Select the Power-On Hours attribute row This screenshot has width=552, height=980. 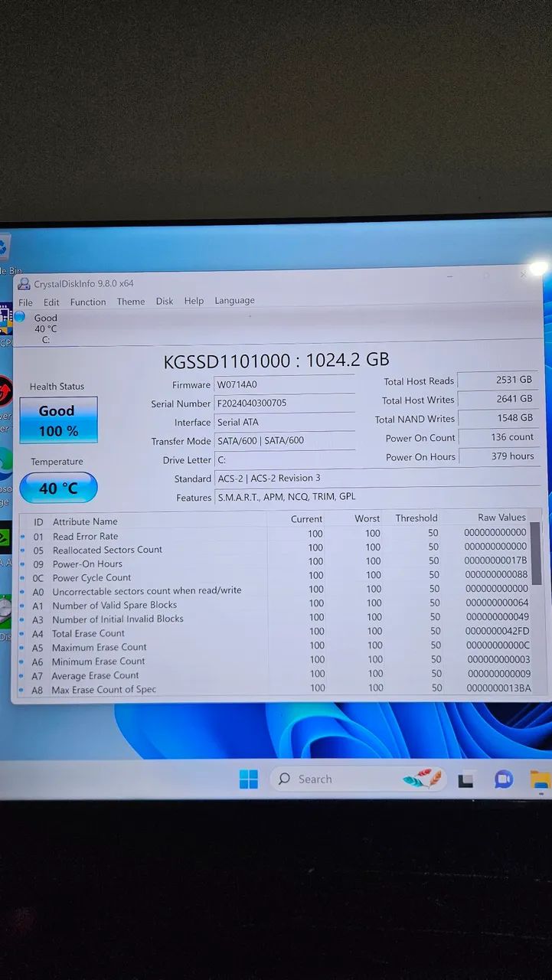click(x=276, y=563)
